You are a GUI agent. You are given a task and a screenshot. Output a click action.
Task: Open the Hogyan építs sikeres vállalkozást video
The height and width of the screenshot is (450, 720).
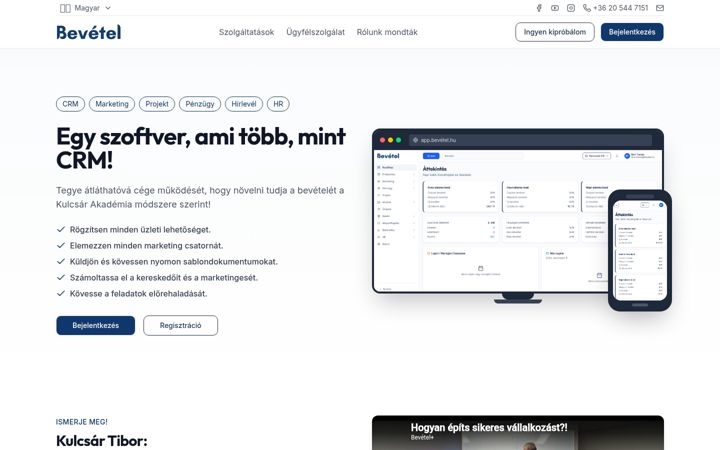[x=518, y=433]
